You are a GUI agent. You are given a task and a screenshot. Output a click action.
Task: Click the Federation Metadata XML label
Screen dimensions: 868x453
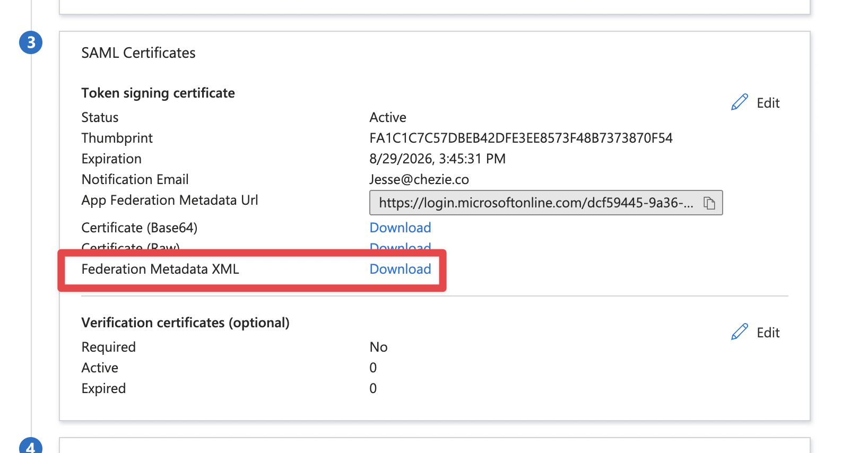[x=160, y=269]
